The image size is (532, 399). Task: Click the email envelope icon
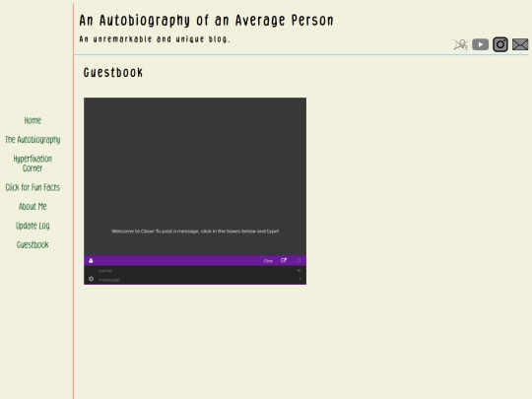click(520, 44)
